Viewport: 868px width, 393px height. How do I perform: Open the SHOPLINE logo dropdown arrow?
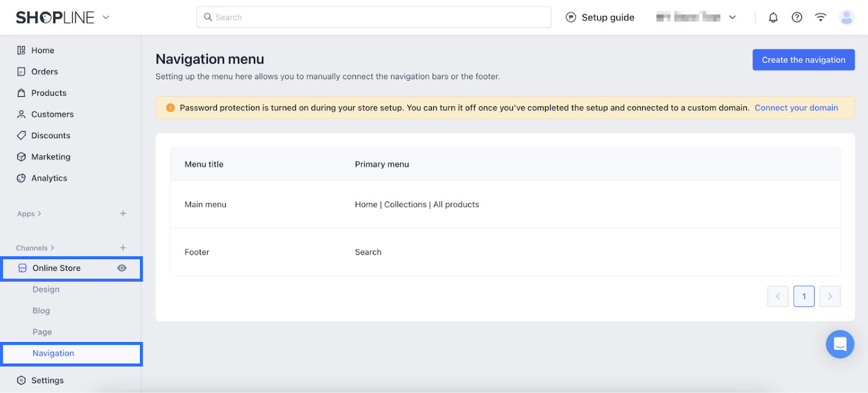pos(106,17)
